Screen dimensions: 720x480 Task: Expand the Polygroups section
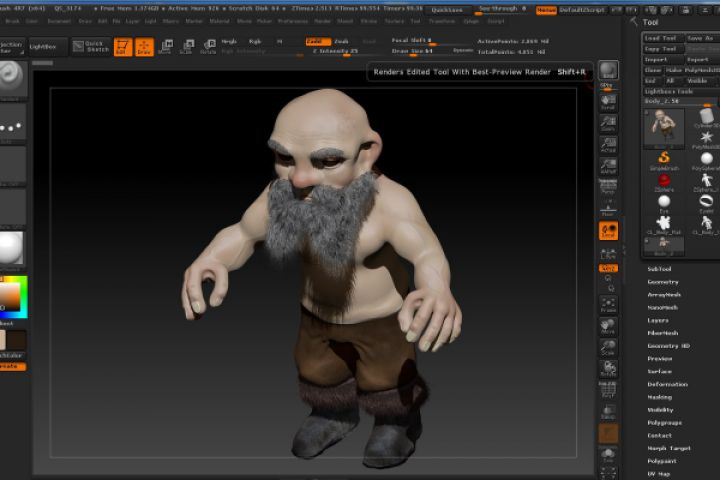(x=664, y=423)
